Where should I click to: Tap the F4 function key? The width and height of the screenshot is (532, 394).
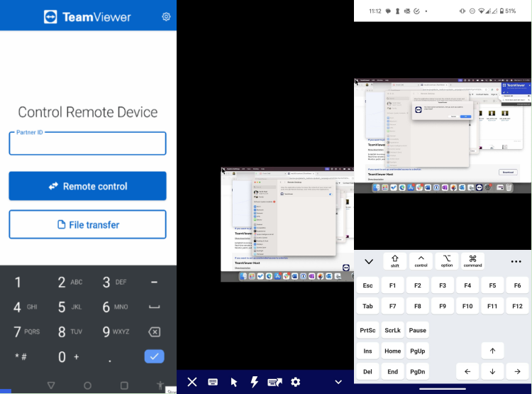point(467,285)
